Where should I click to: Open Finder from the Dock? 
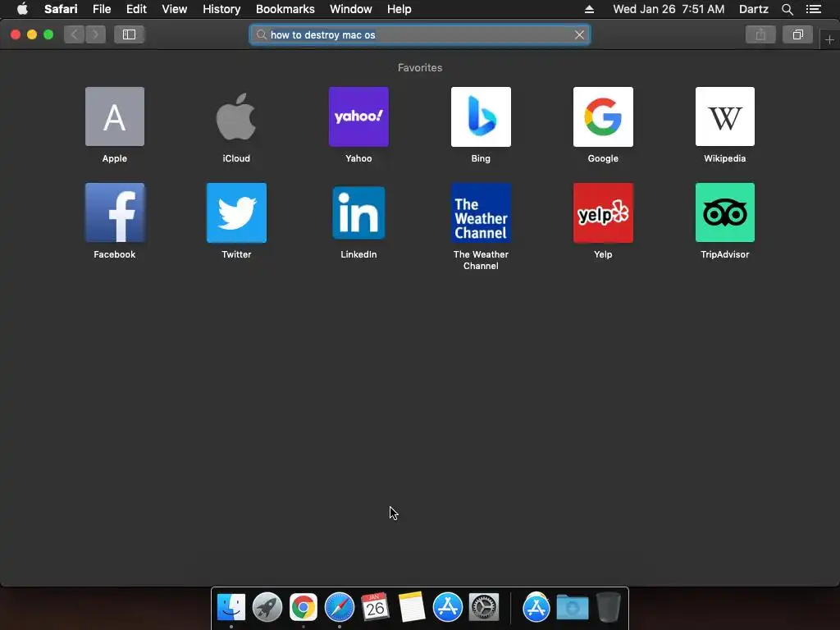[231, 607]
